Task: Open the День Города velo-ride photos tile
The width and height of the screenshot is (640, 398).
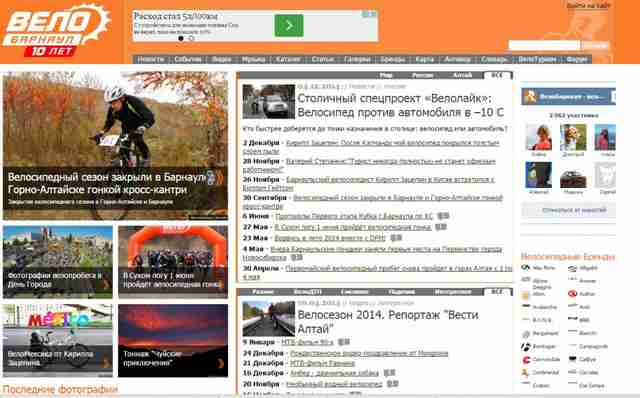Action: (x=58, y=262)
